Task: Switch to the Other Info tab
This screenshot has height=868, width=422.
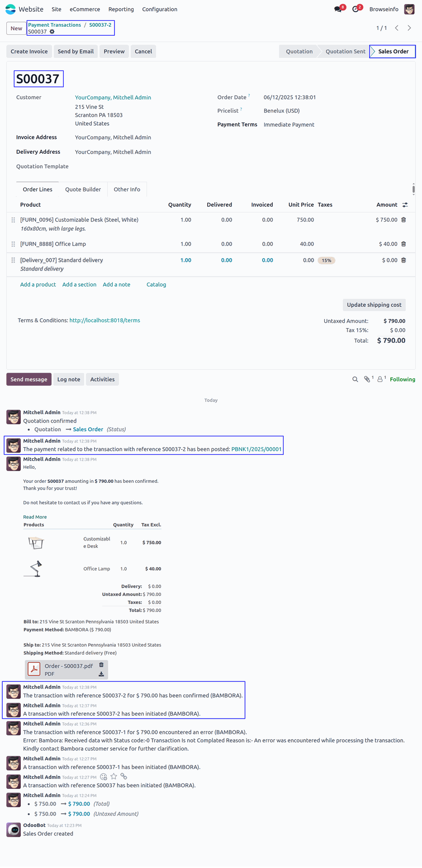Action: (x=127, y=189)
